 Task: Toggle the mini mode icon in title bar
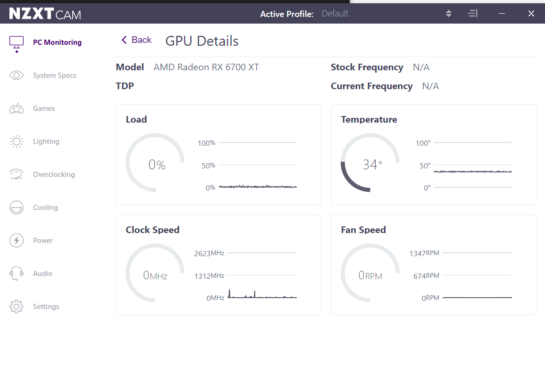(x=473, y=14)
